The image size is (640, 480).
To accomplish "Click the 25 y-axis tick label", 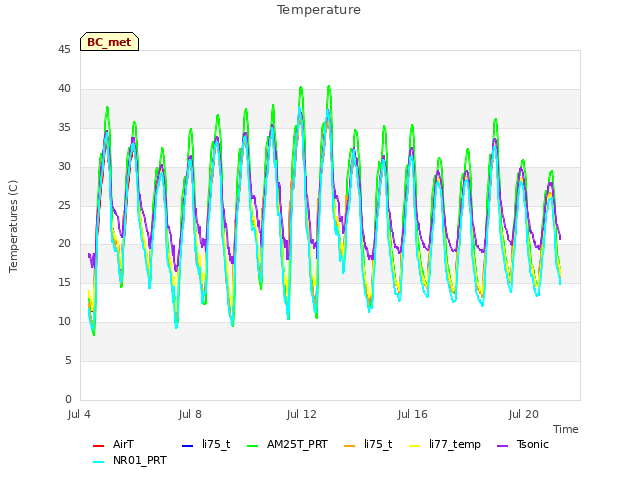I will pyautogui.click(x=64, y=205).
